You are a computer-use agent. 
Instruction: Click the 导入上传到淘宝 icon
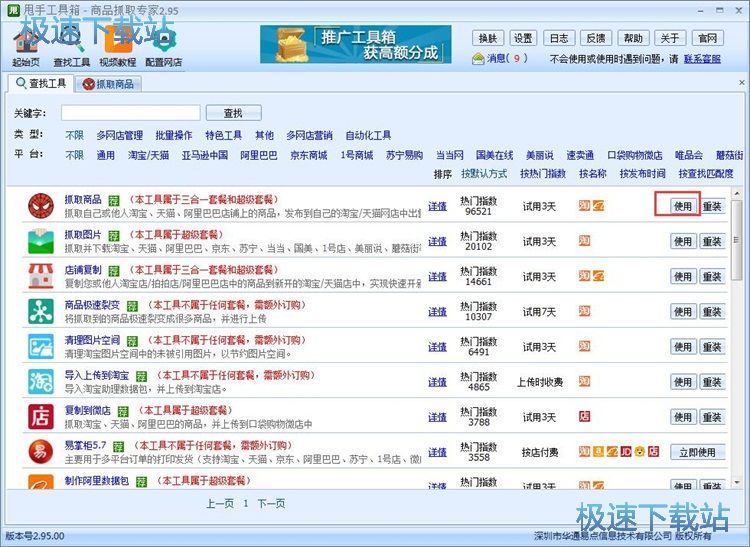pyautogui.click(x=41, y=382)
